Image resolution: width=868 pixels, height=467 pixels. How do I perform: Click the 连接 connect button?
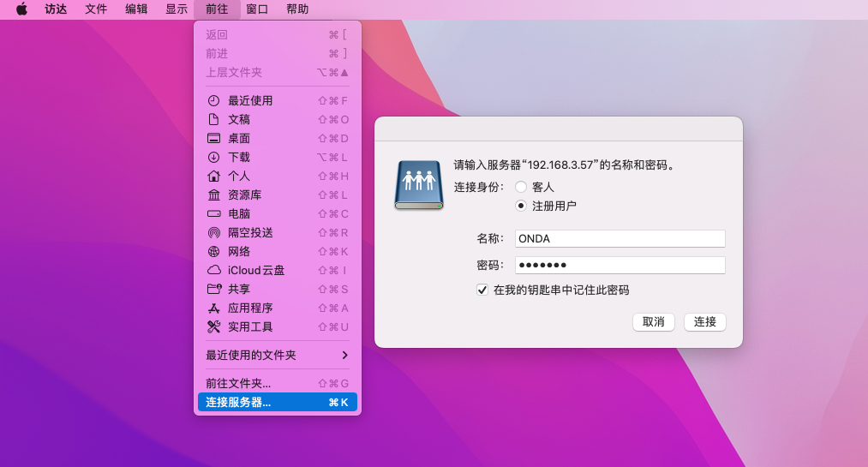click(x=705, y=322)
